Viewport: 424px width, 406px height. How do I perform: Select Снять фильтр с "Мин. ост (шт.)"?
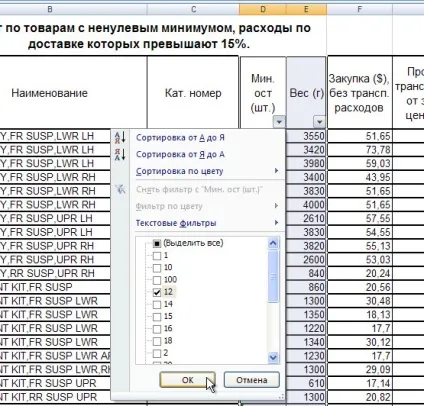pos(199,189)
